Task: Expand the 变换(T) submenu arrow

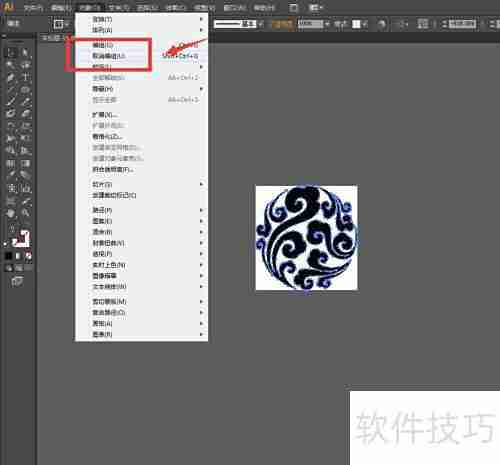Action: point(201,19)
